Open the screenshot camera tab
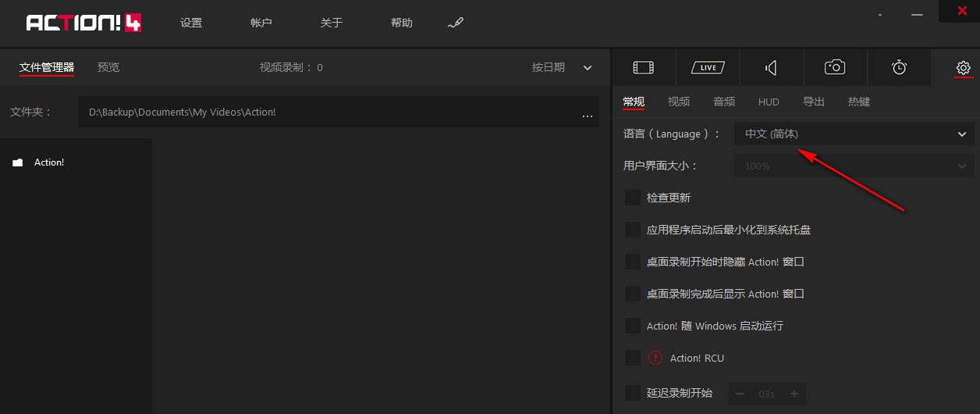The image size is (980, 414). 835,68
